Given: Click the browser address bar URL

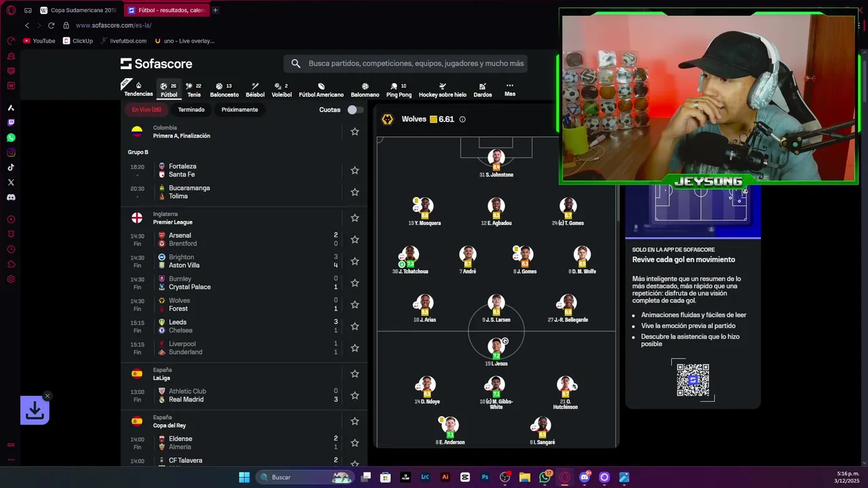Looking at the screenshot, I should (113, 25).
